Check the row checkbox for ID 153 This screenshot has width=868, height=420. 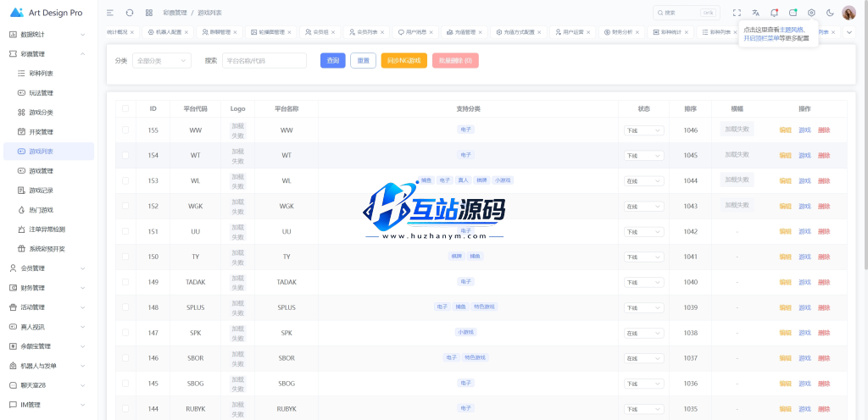125,180
